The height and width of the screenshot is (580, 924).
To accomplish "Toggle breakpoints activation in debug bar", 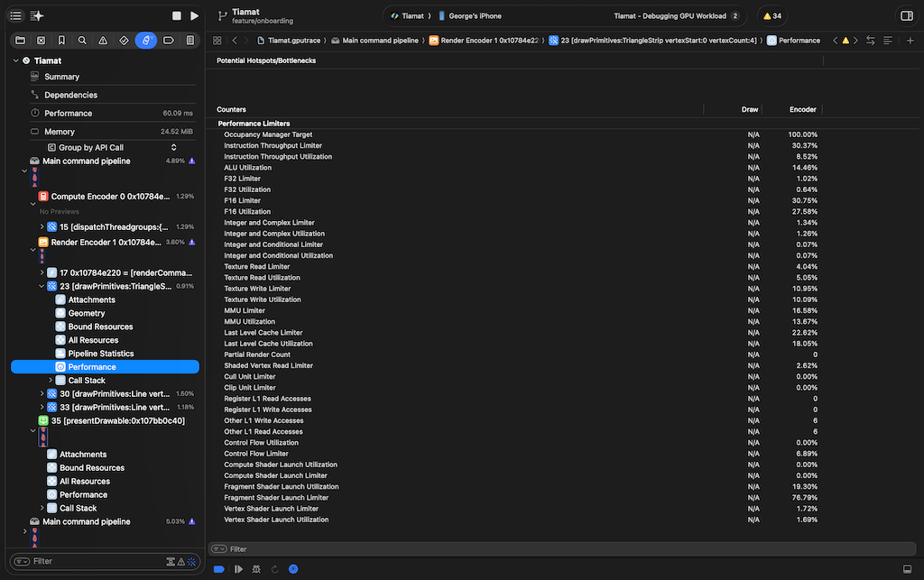I will [218, 569].
